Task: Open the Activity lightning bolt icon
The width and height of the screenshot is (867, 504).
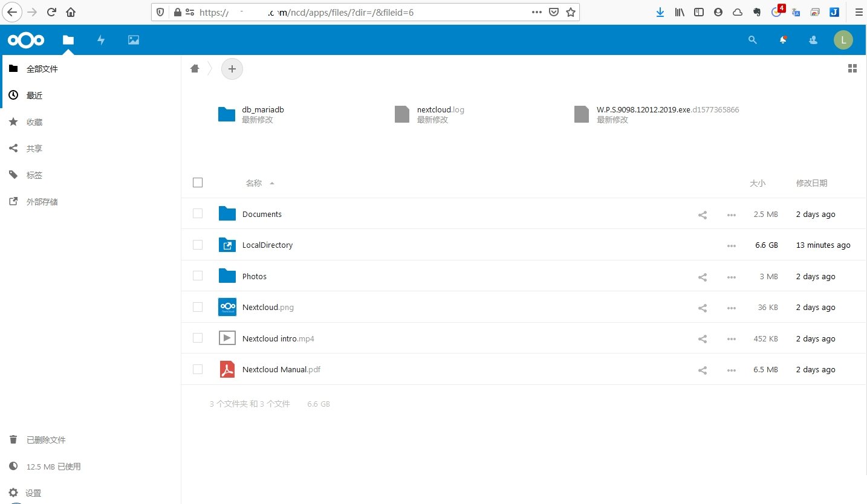Action: pos(101,40)
